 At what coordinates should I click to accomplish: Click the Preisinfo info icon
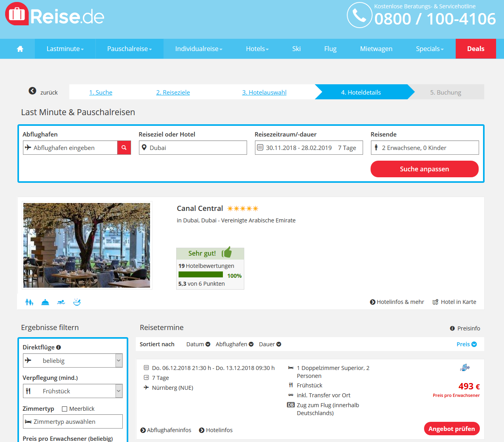(452, 328)
